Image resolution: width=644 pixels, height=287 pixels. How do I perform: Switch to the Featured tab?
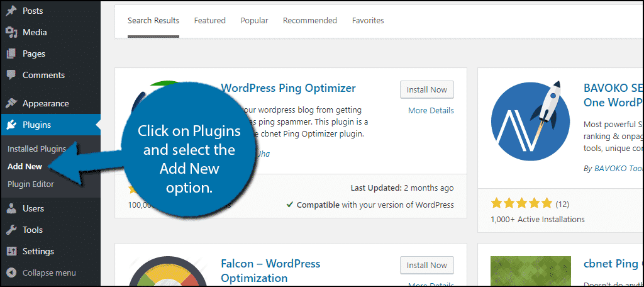coord(210,21)
